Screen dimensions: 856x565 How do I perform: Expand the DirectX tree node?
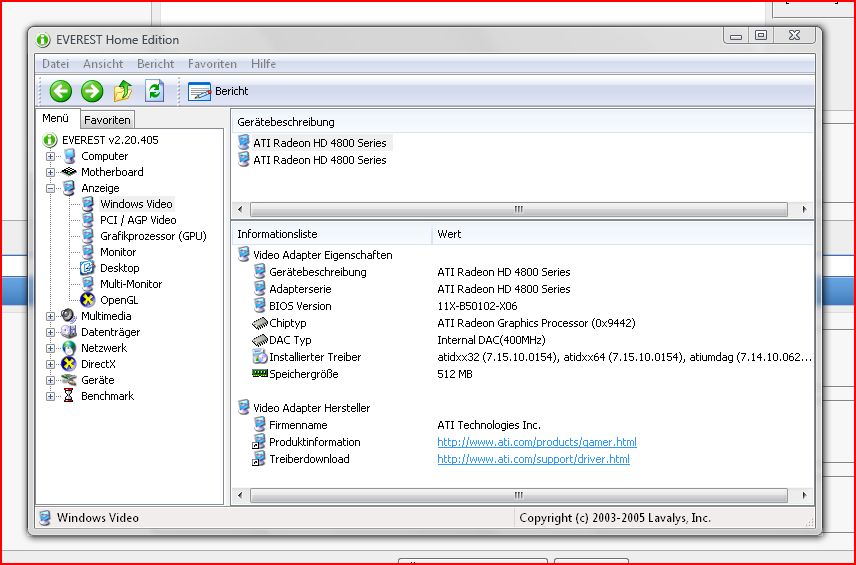(50, 364)
